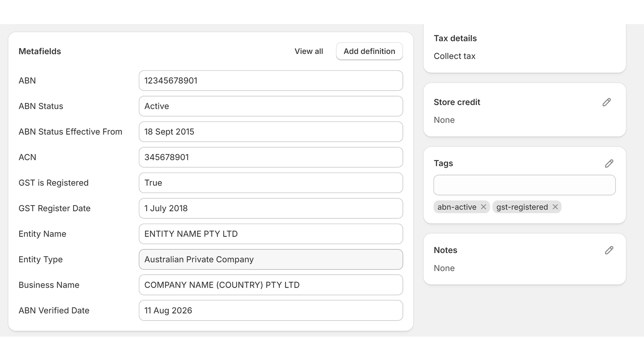Click the Entity Name label
The width and height of the screenshot is (644, 362).
42,234
